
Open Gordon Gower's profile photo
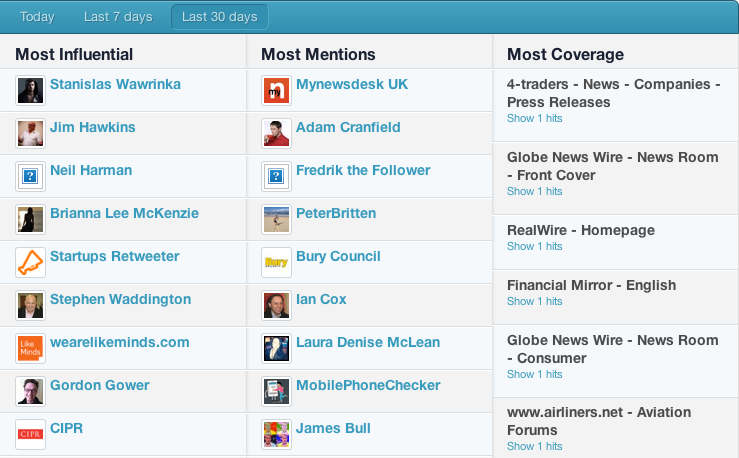30,391
